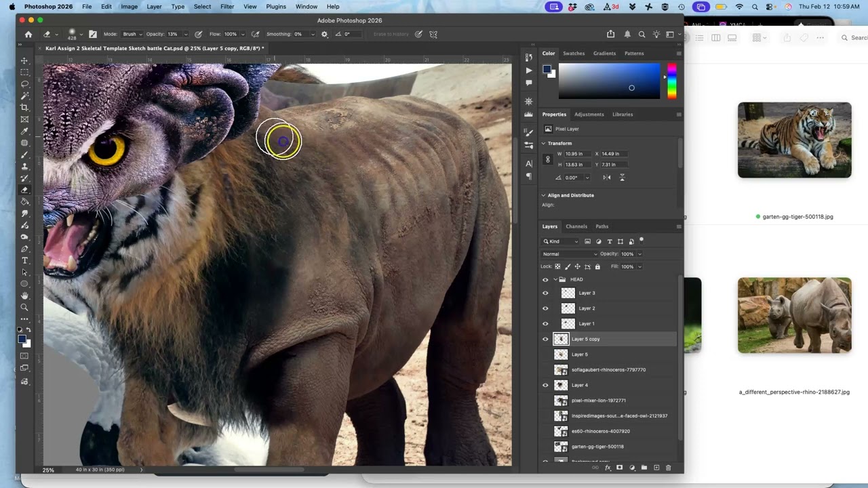This screenshot has width=868, height=488.
Task: Switch to the Swatches tab
Action: coord(574,53)
